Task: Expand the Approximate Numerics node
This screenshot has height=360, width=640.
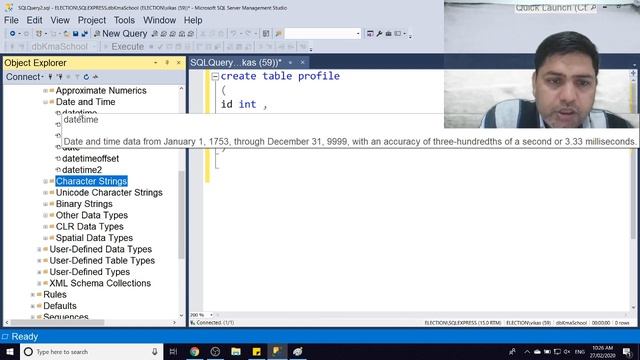Action: (x=46, y=91)
